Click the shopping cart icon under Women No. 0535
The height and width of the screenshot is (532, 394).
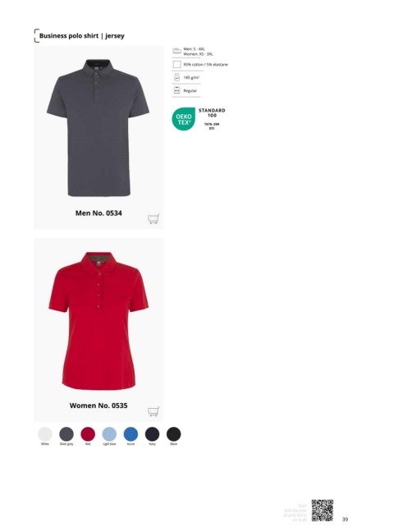[x=153, y=411]
